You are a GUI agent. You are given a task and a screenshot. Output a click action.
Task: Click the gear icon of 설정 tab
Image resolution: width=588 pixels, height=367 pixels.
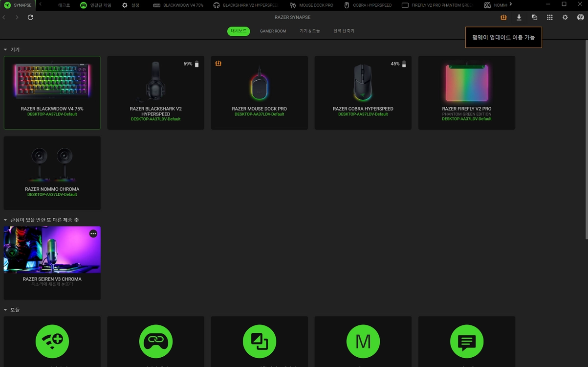[125, 5]
